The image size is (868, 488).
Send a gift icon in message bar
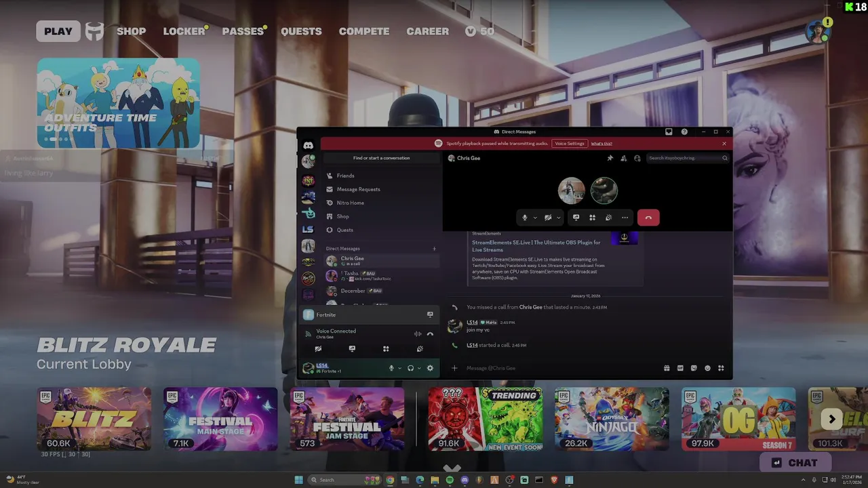pyautogui.click(x=667, y=368)
